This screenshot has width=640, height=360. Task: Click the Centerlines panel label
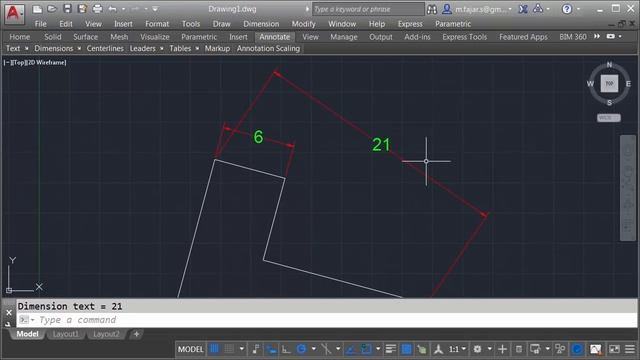(105, 49)
